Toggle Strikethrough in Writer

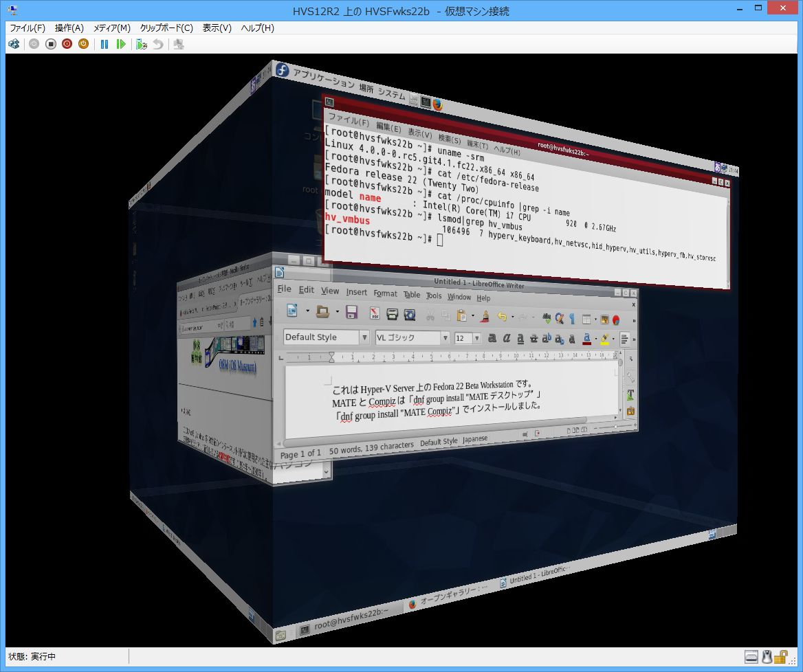pos(533,338)
